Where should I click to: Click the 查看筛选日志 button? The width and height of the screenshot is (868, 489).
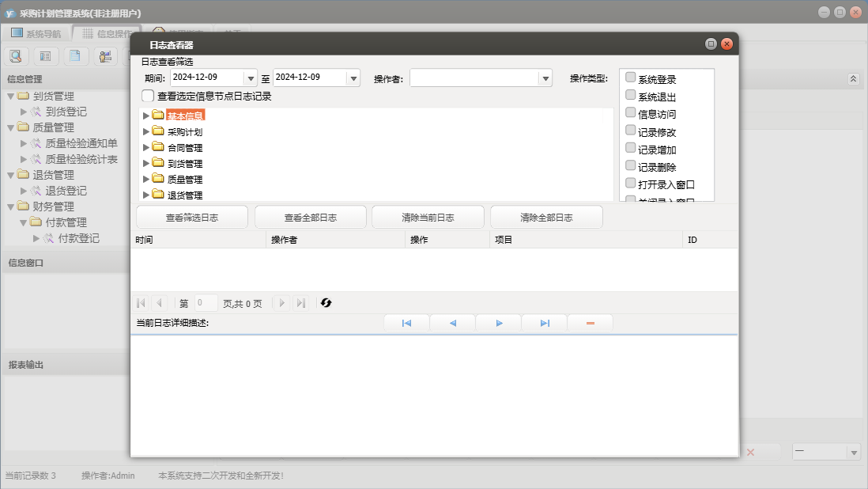tap(192, 218)
